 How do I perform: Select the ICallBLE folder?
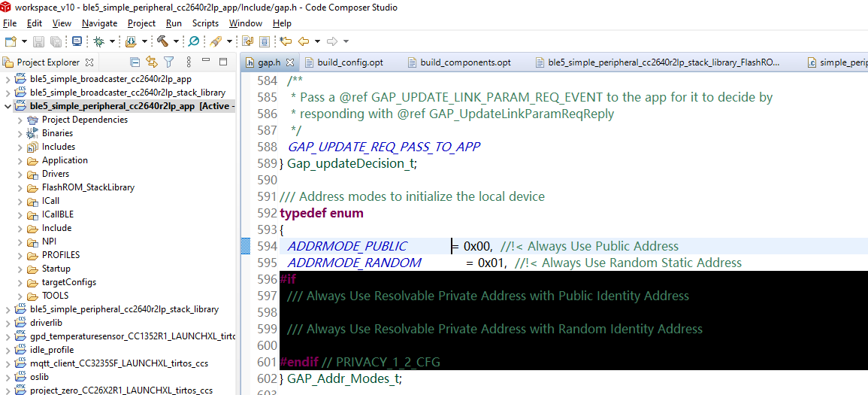coord(58,214)
